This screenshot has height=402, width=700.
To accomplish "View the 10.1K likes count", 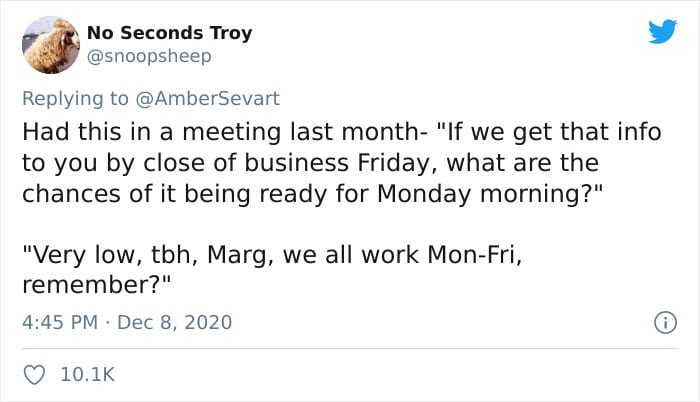I will [x=88, y=375].
